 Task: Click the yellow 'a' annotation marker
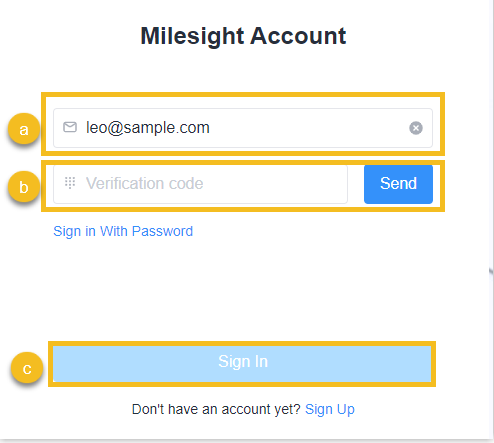tap(24, 129)
